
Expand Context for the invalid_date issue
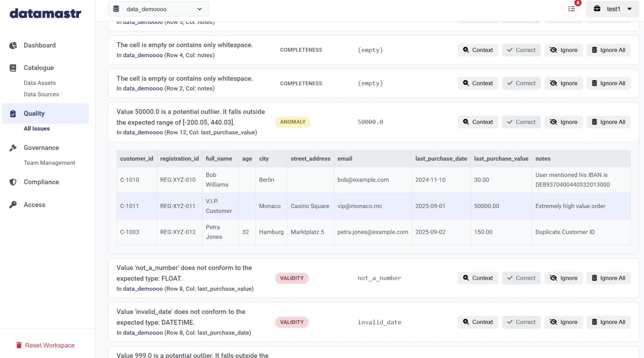point(478,322)
